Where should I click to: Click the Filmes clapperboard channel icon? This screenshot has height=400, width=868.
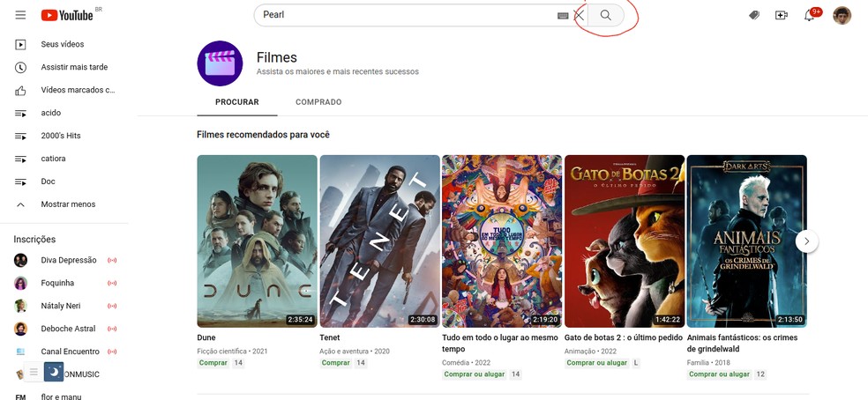coord(220,63)
